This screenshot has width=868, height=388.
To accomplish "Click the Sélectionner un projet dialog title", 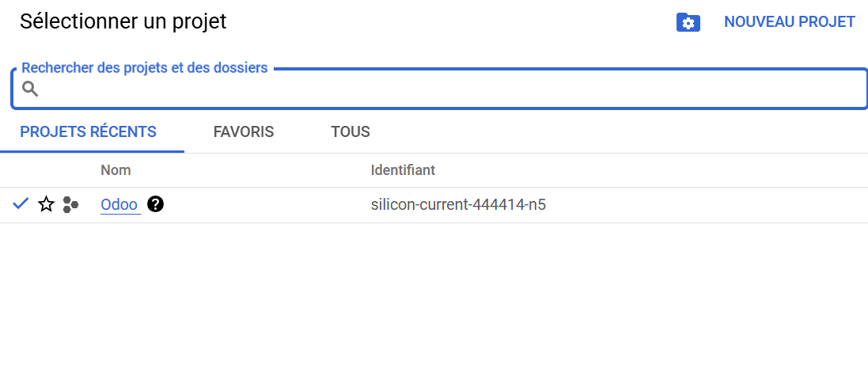I will coord(123,21).
